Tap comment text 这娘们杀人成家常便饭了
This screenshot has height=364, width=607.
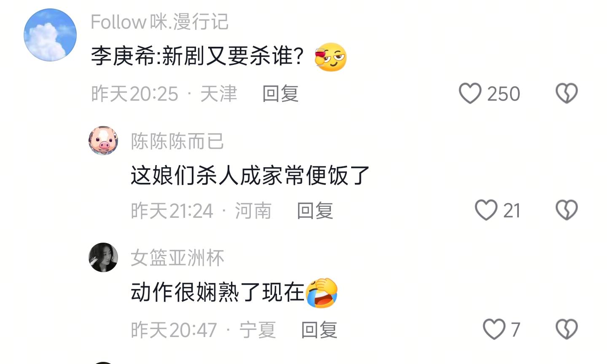click(x=250, y=175)
